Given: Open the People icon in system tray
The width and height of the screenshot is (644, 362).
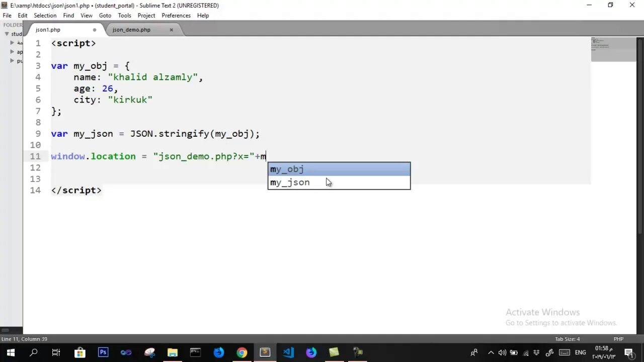Looking at the screenshot, I should [x=474, y=352].
